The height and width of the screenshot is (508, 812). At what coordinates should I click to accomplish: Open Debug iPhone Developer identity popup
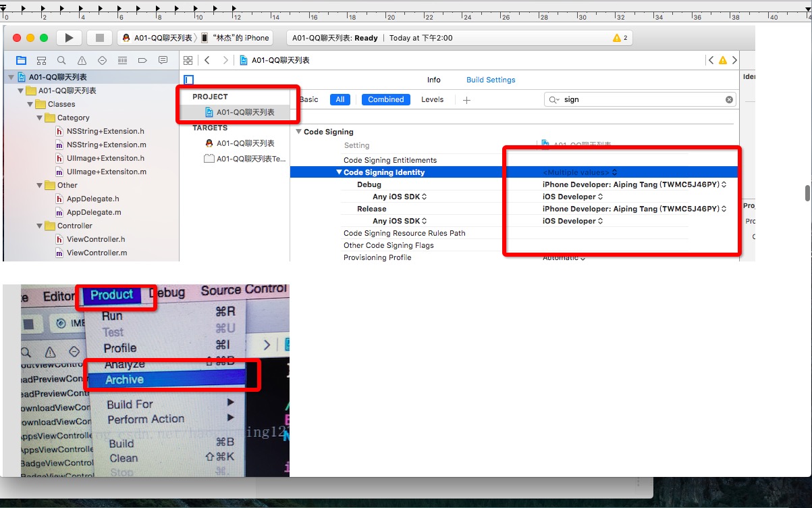(634, 184)
